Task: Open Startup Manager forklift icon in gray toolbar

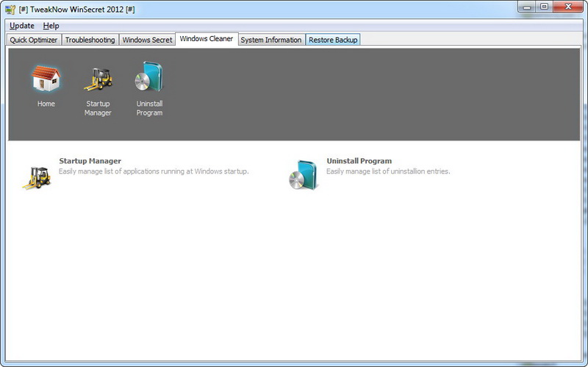Action: [98, 79]
